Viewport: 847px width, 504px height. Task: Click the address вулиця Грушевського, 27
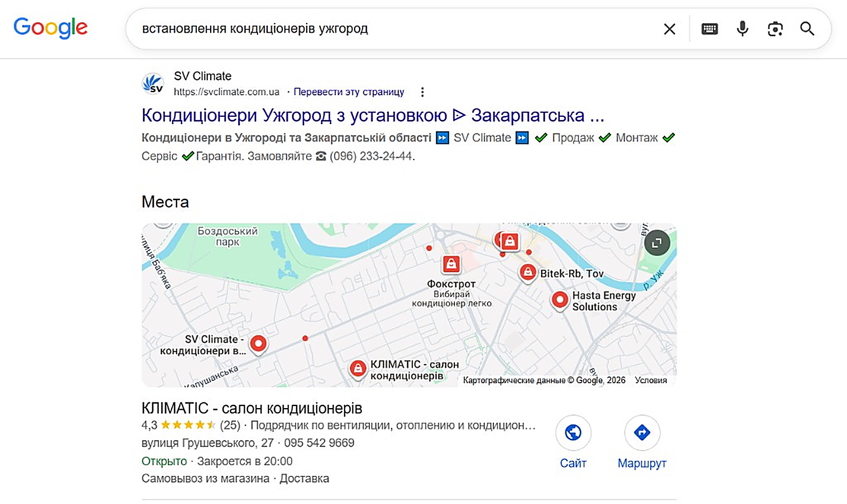pyautogui.click(x=207, y=443)
